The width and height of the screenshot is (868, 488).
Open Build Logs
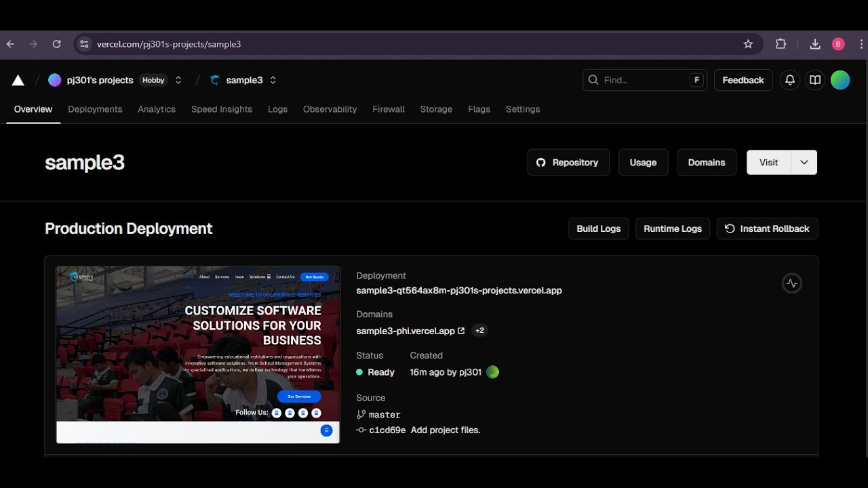tap(599, 228)
